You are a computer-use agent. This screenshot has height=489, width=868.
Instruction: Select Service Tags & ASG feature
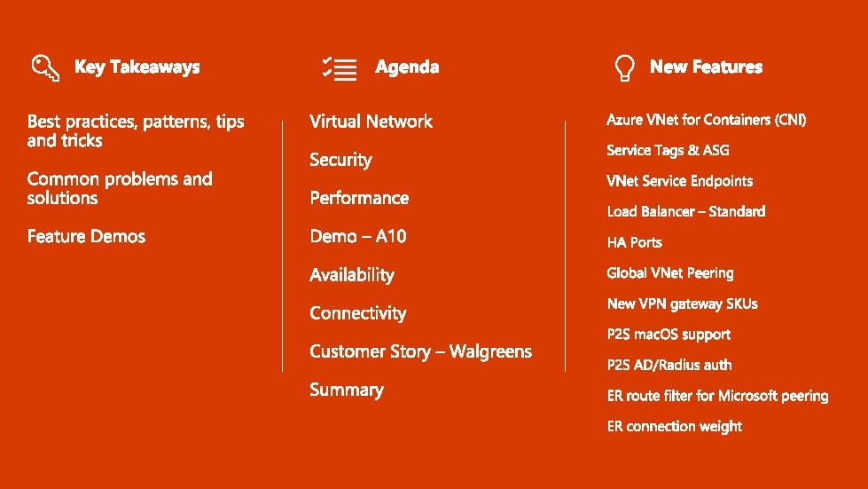668,150
